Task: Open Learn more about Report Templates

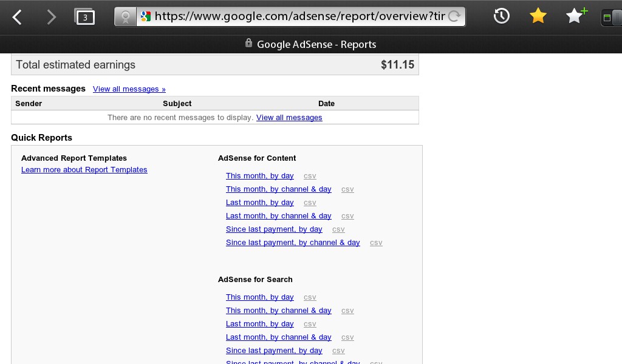Action: [84, 169]
